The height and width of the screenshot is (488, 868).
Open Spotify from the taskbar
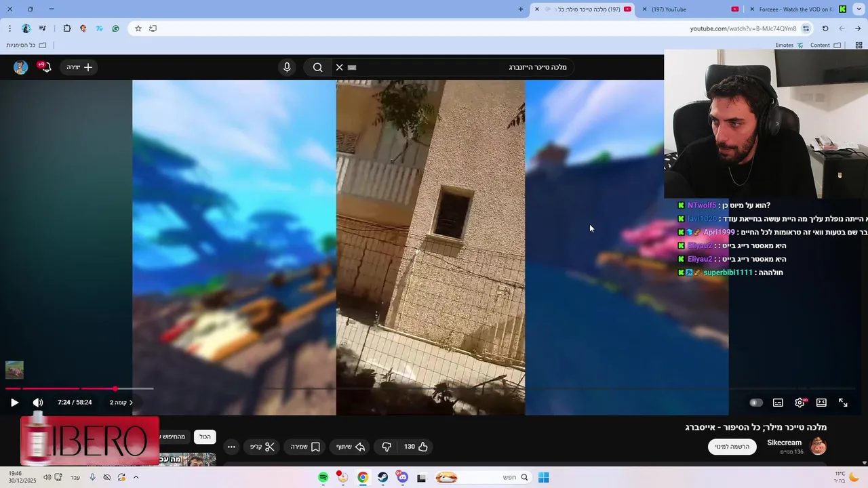point(323,478)
